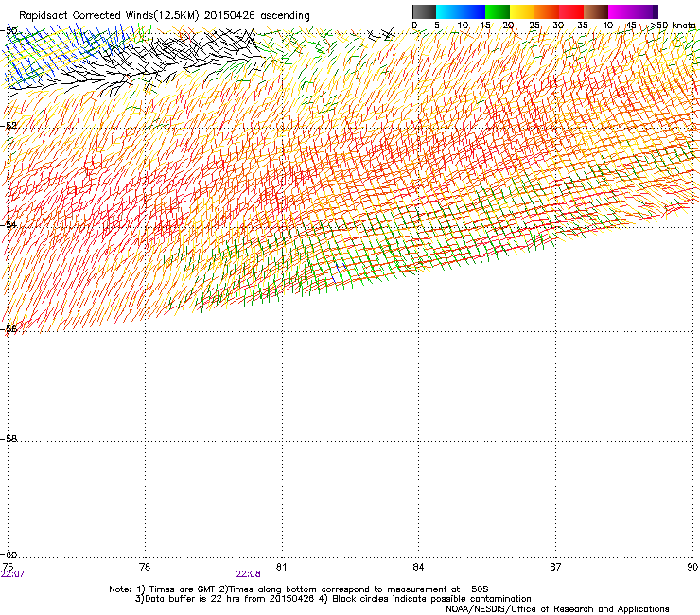The image size is (700, 615).
Task: Click the longitude axis label "87"
Action: 555,567
